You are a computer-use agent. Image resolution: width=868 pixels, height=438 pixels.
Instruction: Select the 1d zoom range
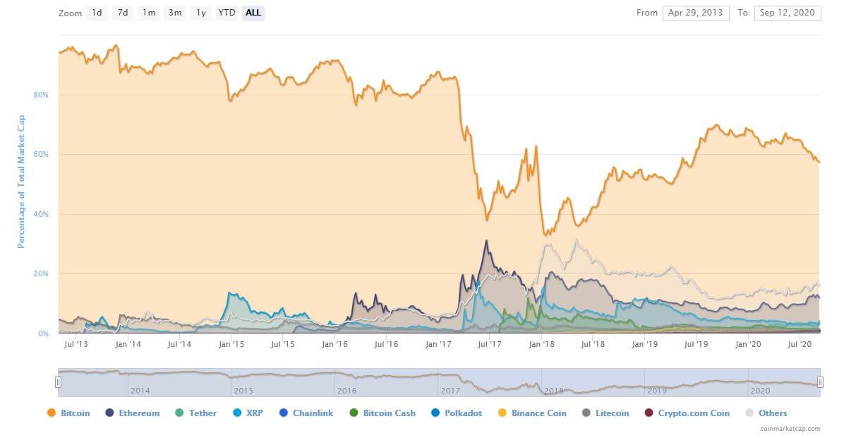[x=97, y=13]
